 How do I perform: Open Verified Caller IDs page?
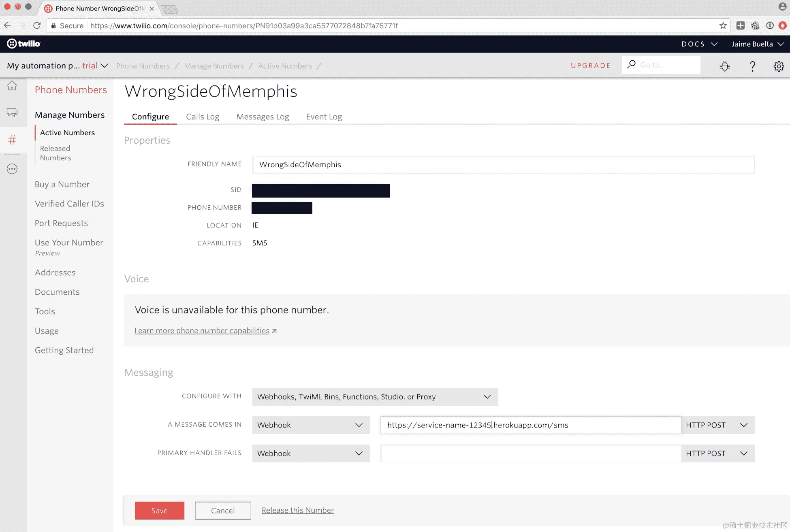pyautogui.click(x=69, y=204)
